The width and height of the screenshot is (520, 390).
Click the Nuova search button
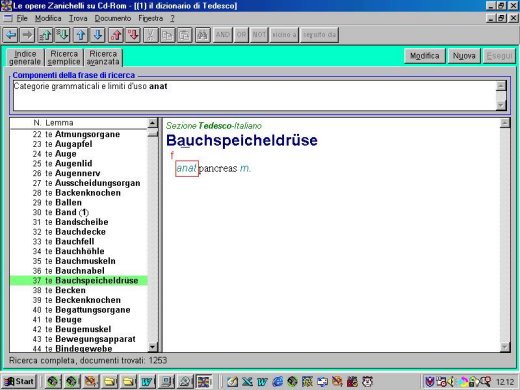coord(464,56)
